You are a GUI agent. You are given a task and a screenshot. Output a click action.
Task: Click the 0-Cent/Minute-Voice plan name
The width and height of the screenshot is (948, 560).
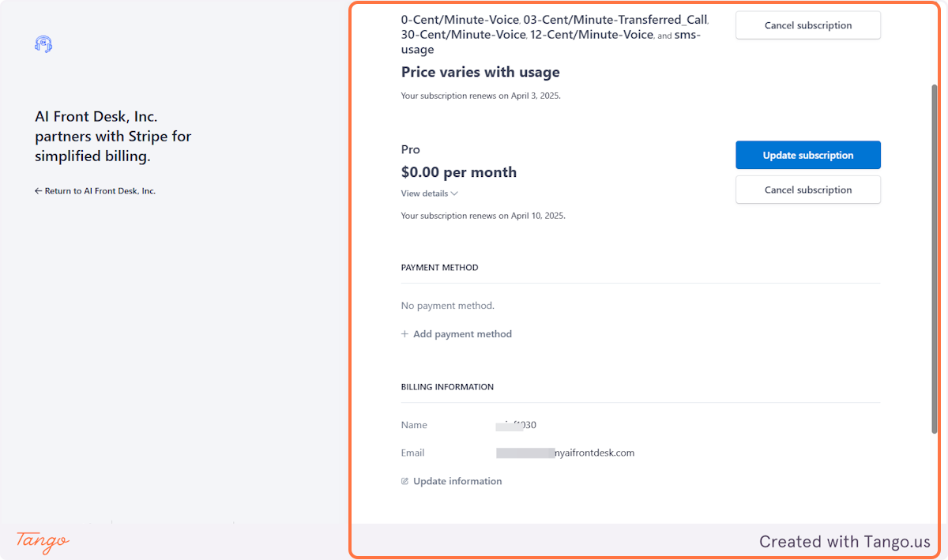pyautogui.click(x=460, y=19)
